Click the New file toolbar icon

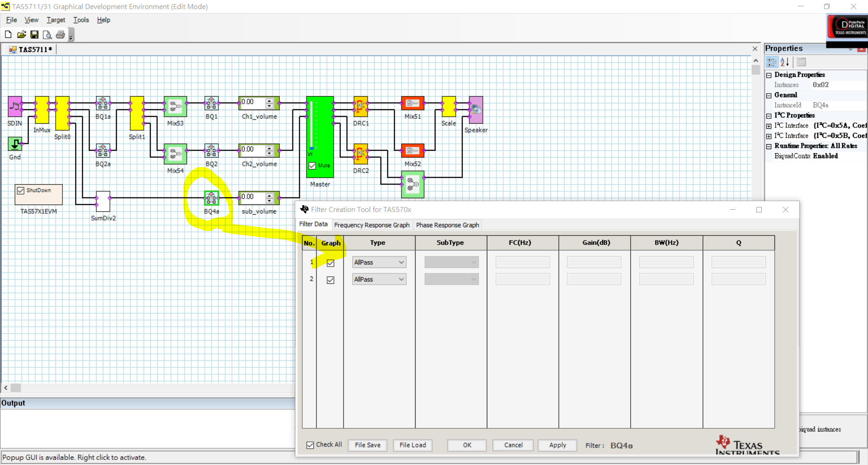pyautogui.click(x=8, y=34)
